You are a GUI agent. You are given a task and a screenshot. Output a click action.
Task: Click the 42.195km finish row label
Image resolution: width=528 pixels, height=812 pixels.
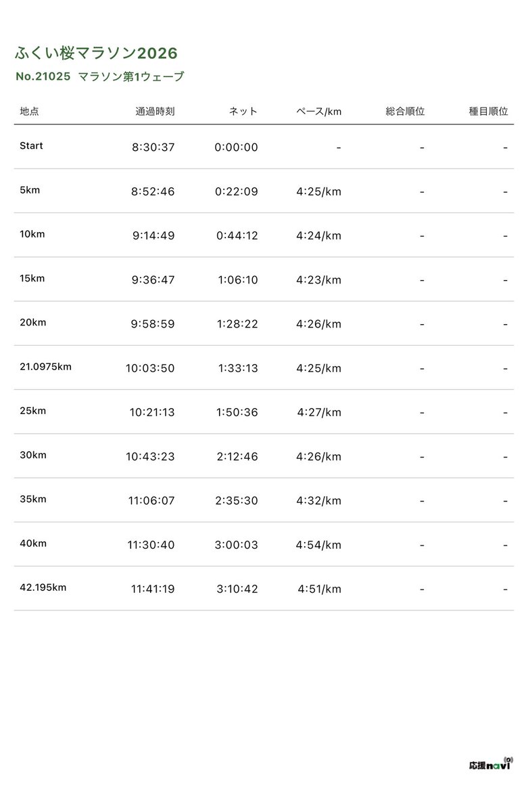[43, 587]
